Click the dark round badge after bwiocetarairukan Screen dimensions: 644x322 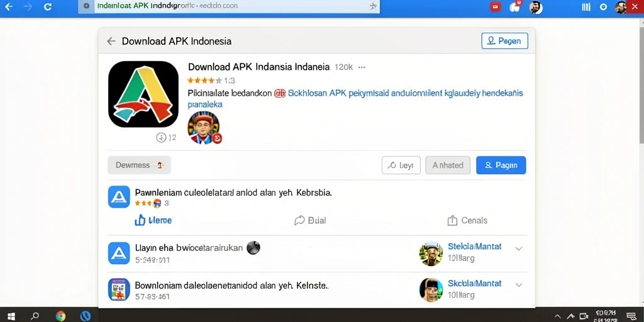coord(253,248)
